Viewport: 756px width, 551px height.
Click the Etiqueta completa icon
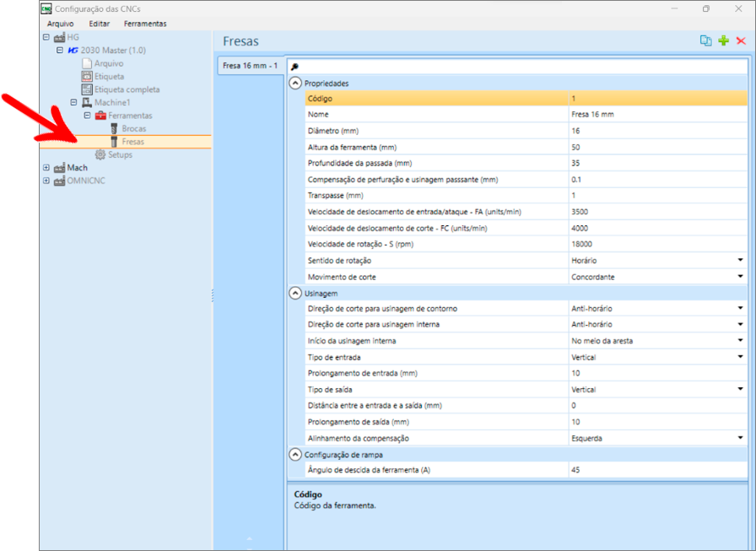pyautogui.click(x=87, y=89)
